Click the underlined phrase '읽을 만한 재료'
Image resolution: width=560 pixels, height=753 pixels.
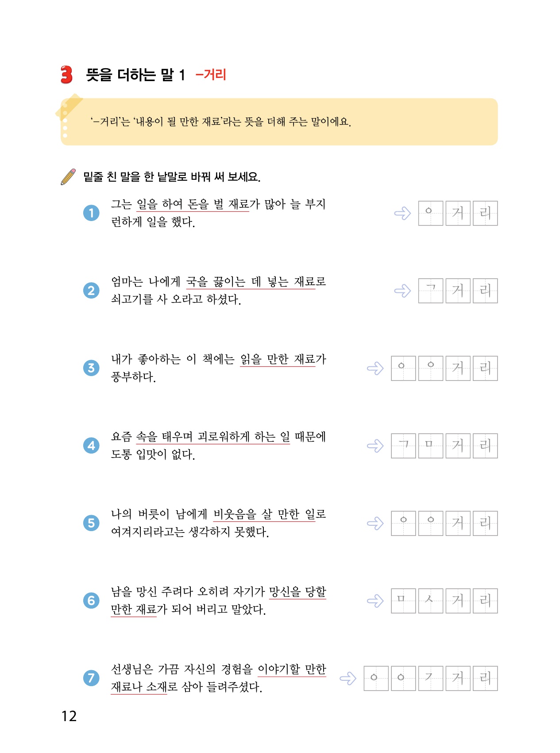(x=277, y=360)
